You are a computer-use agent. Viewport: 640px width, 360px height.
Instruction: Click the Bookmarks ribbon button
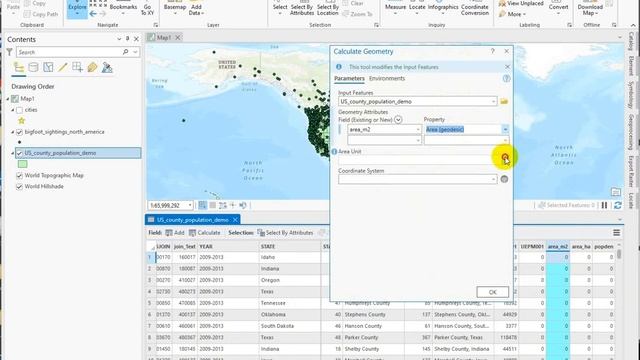pos(123,9)
